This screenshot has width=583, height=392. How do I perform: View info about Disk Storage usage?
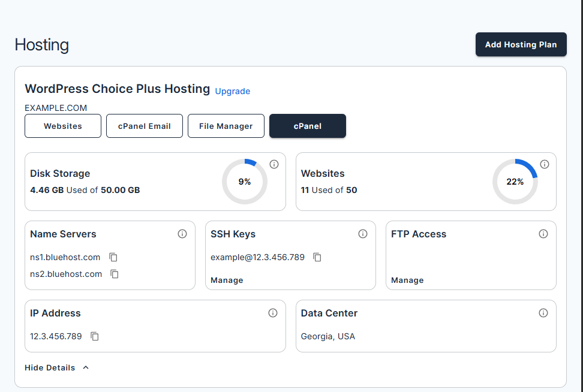274,164
